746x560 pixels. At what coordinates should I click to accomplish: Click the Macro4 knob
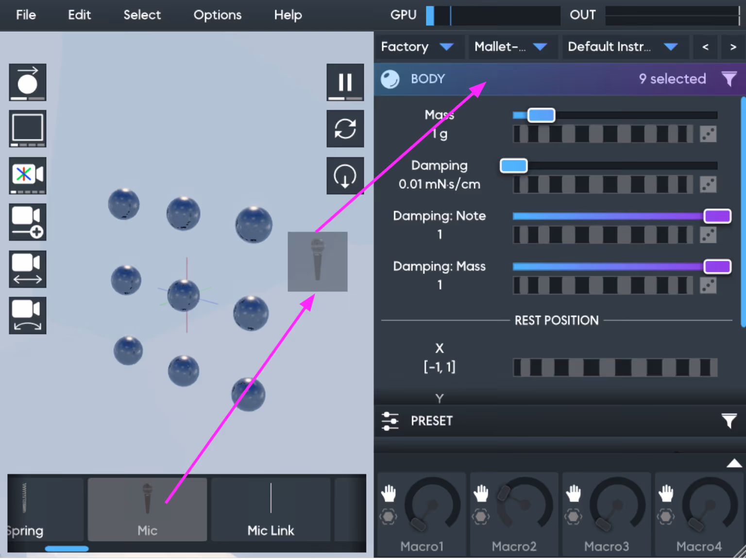[710, 505]
